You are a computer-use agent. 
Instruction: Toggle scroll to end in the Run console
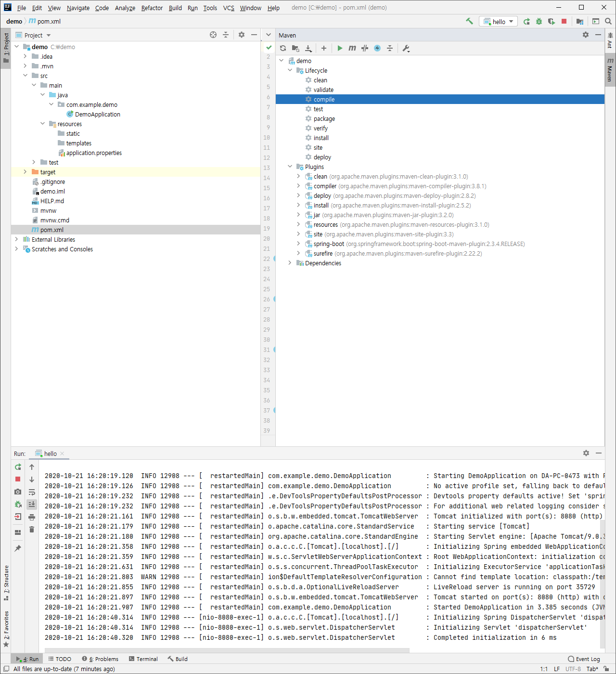tap(32, 505)
